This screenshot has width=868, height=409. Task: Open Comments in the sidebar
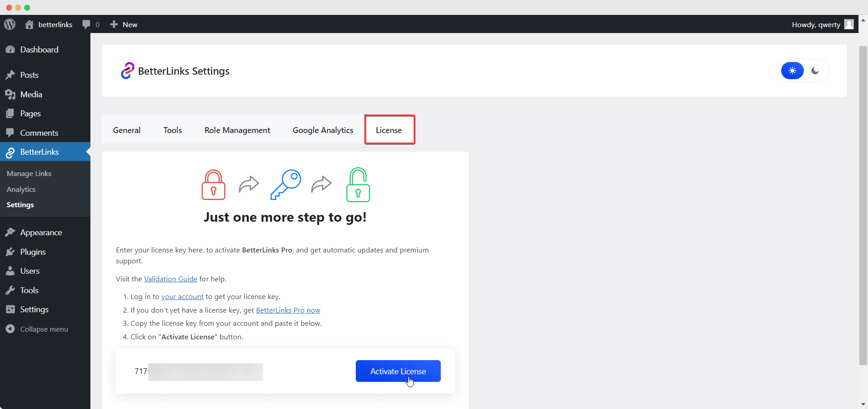tap(45, 133)
